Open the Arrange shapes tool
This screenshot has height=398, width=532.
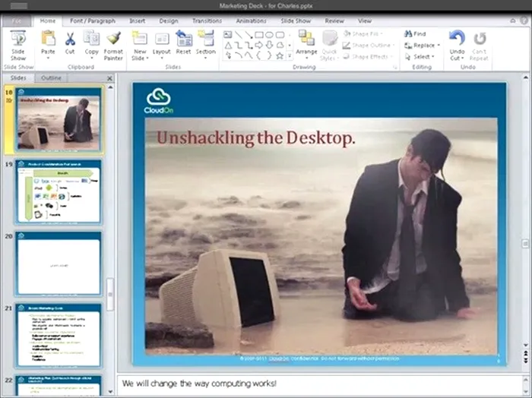tap(306, 39)
